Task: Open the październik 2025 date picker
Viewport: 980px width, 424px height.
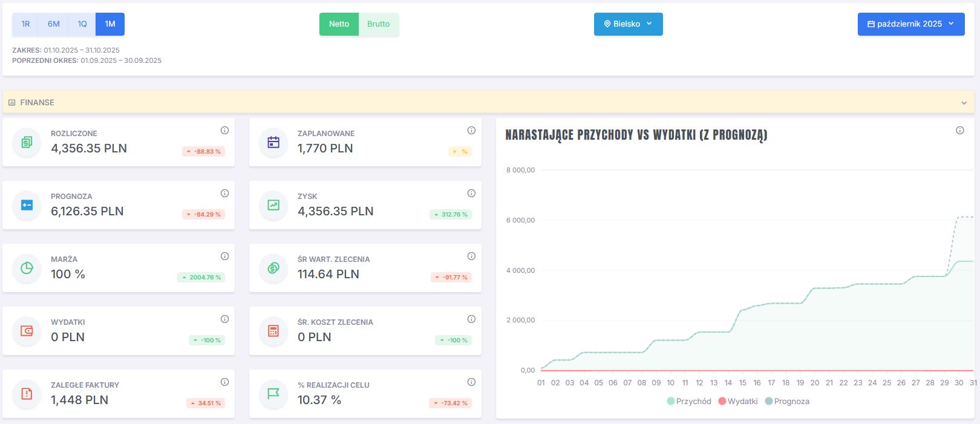Action: pos(910,24)
